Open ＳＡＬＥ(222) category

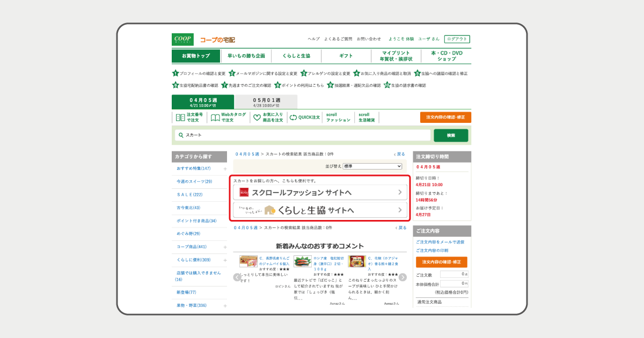coord(189,195)
